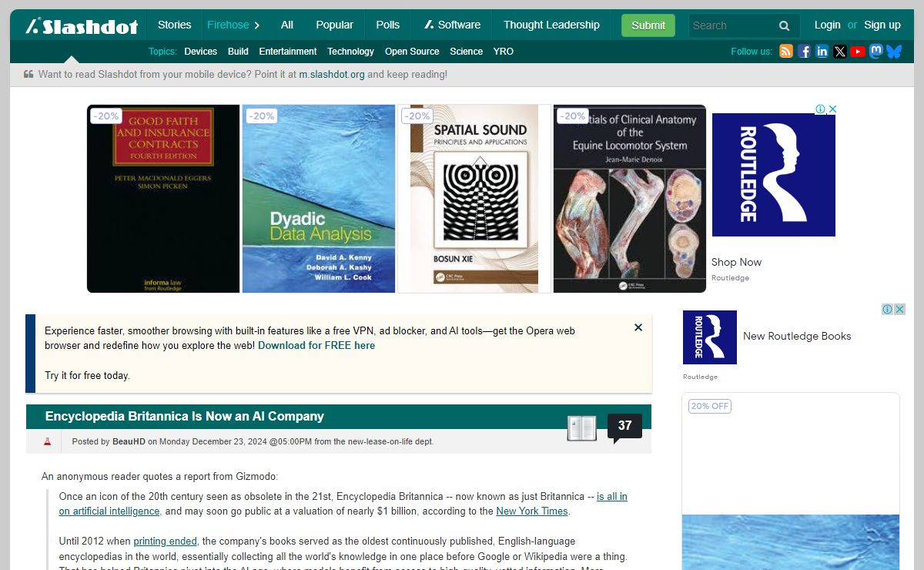Click the Firehose label
This screenshot has height=570, width=924.
[x=228, y=25]
